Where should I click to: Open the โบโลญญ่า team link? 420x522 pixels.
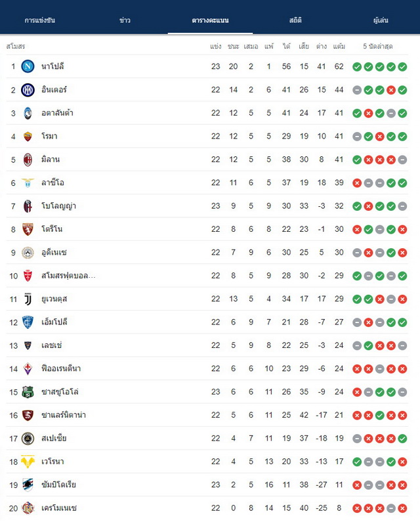(x=58, y=206)
